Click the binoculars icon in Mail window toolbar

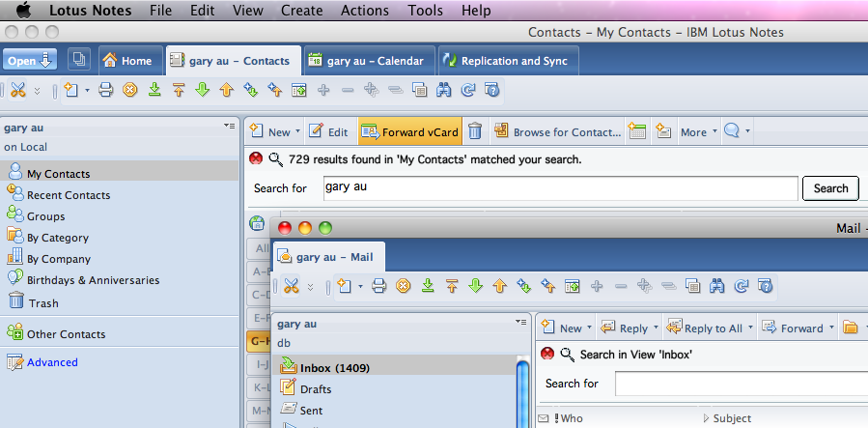717,286
